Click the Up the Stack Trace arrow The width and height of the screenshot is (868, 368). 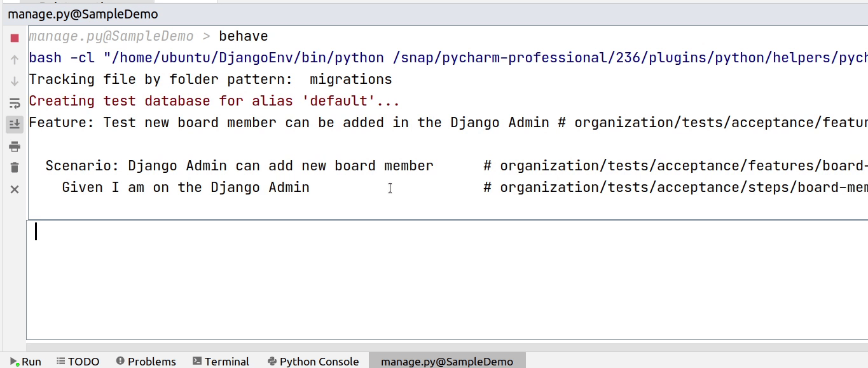[15, 60]
